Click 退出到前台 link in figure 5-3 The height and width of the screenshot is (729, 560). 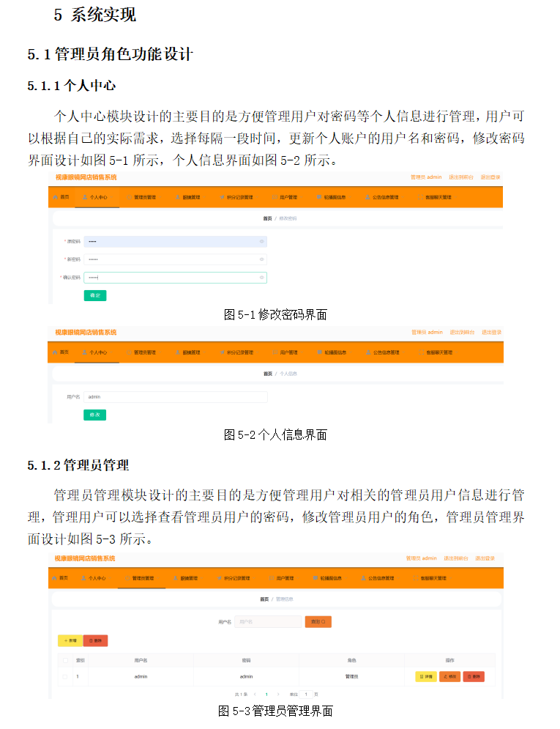(x=456, y=558)
